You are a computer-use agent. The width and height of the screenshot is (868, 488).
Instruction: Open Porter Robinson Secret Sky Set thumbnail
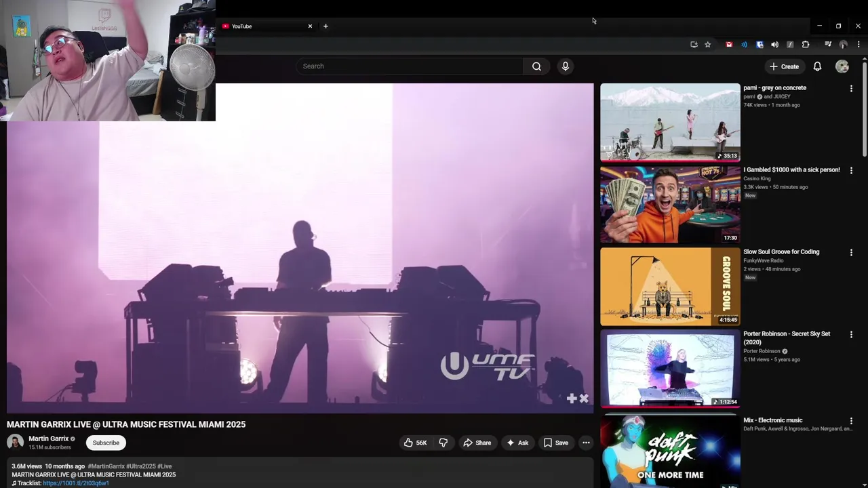click(x=670, y=369)
